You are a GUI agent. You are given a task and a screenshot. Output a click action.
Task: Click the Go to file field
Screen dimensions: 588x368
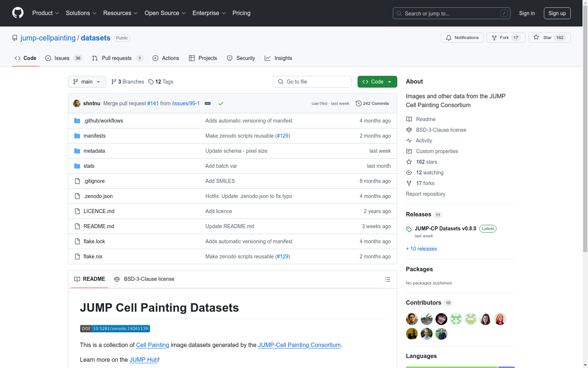pyautogui.click(x=312, y=82)
